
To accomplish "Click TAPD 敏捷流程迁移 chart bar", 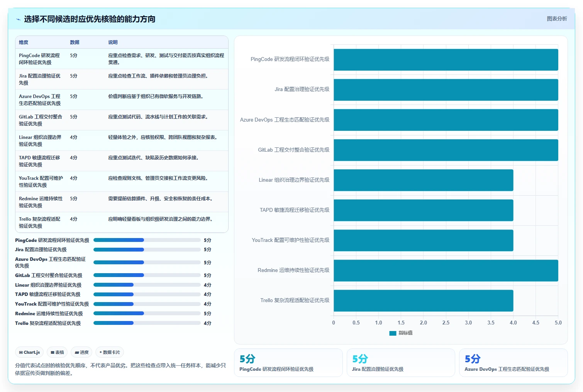I will coord(424,210).
